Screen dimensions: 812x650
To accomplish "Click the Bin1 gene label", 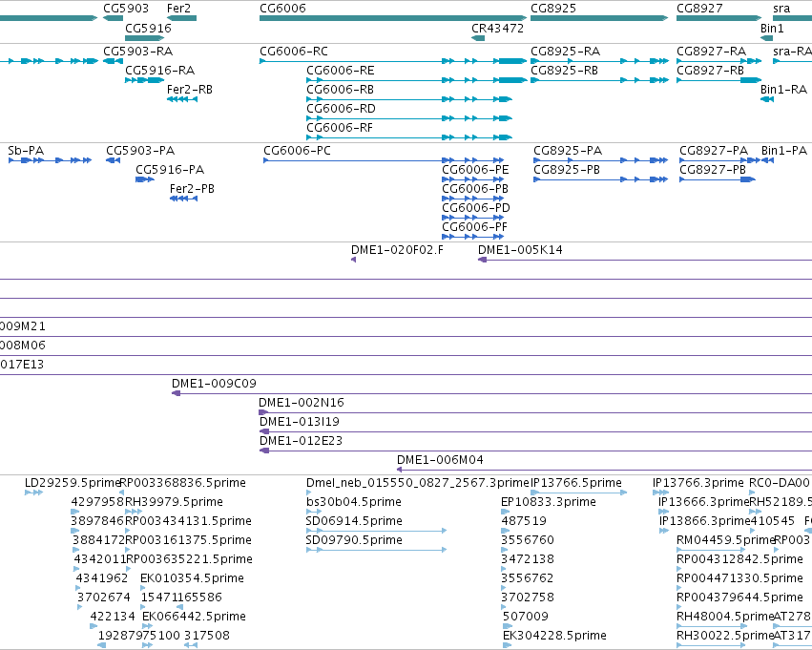I will [x=772, y=28].
